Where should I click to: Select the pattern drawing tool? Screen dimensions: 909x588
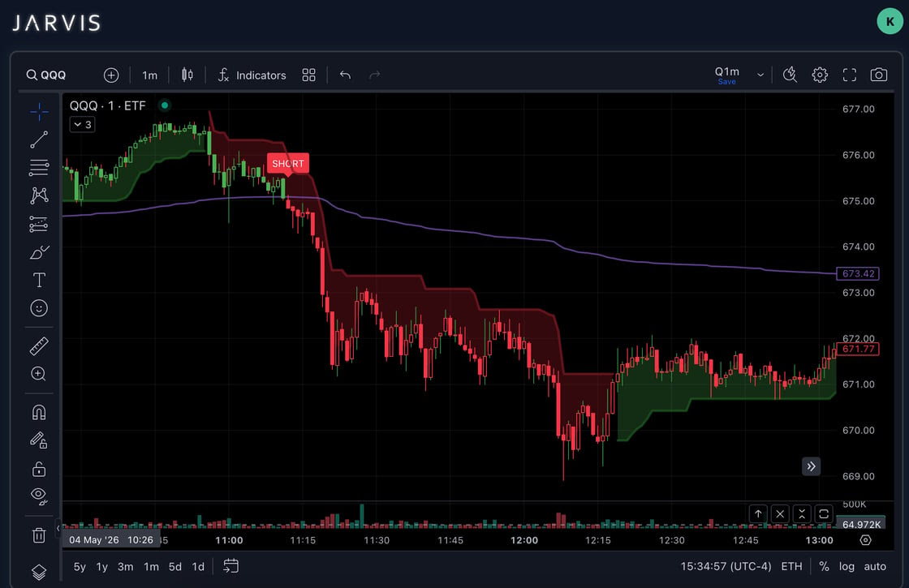[x=39, y=195]
